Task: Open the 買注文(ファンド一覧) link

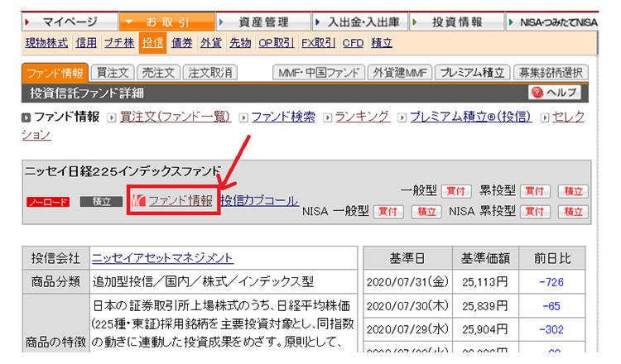Action: point(175,117)
